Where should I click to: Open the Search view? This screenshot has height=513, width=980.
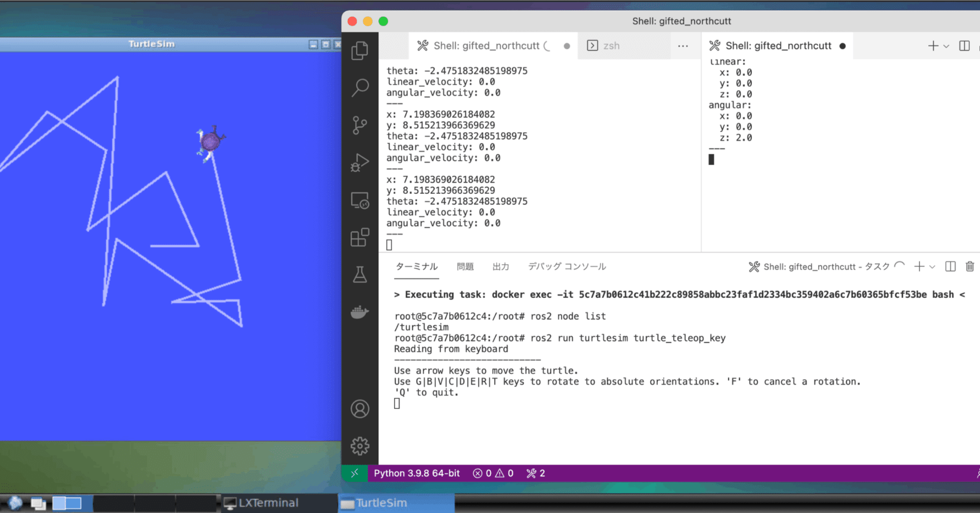pyautogui.click(x=360, y=87)
